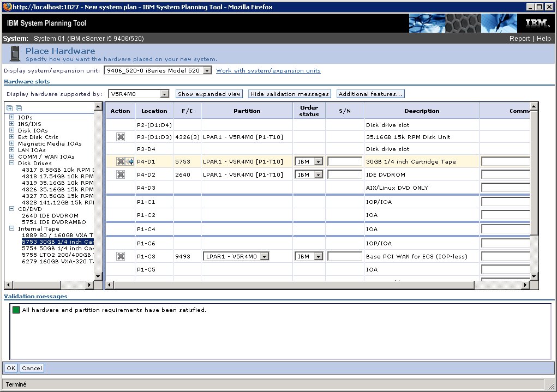Expand the IOPs tree node
The height and width of the screenshot is (392, 557).
pyautogui.click(x=11, y=117)
